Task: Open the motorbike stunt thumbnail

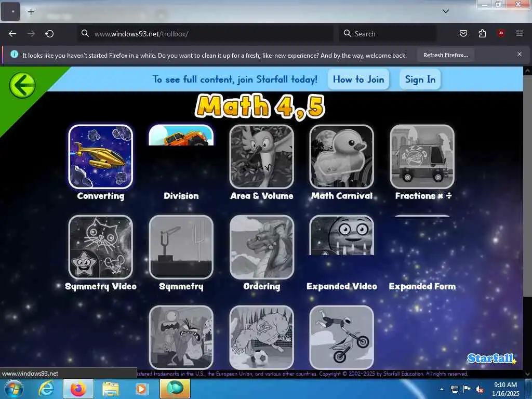Action: (342, 337)
